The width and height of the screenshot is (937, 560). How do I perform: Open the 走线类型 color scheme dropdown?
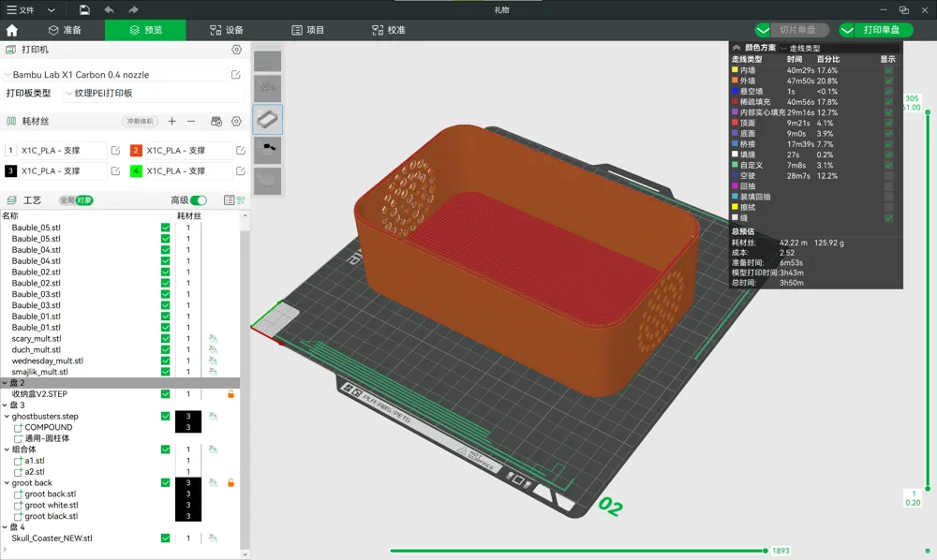839,48
